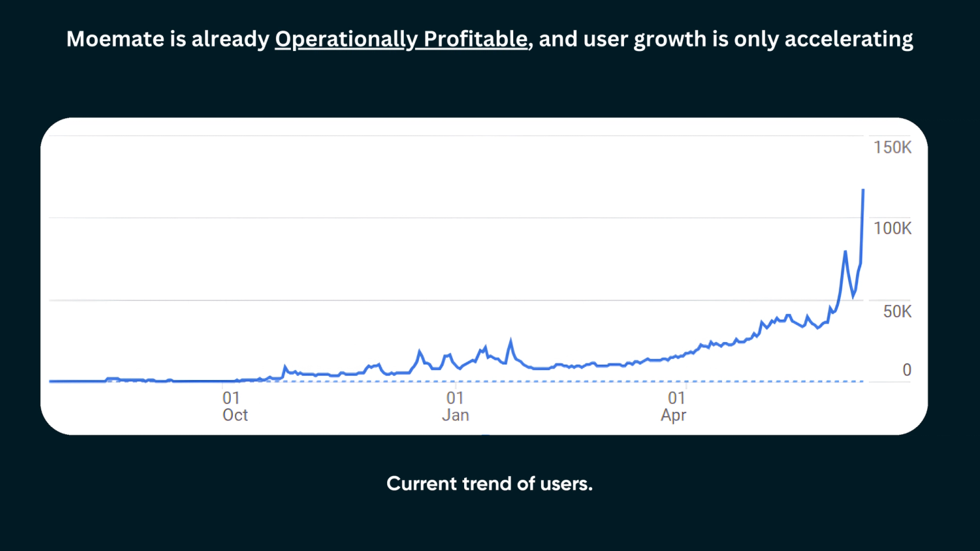
Task: Click the "01 Oct" date label
Action: (x=235, y=406)
